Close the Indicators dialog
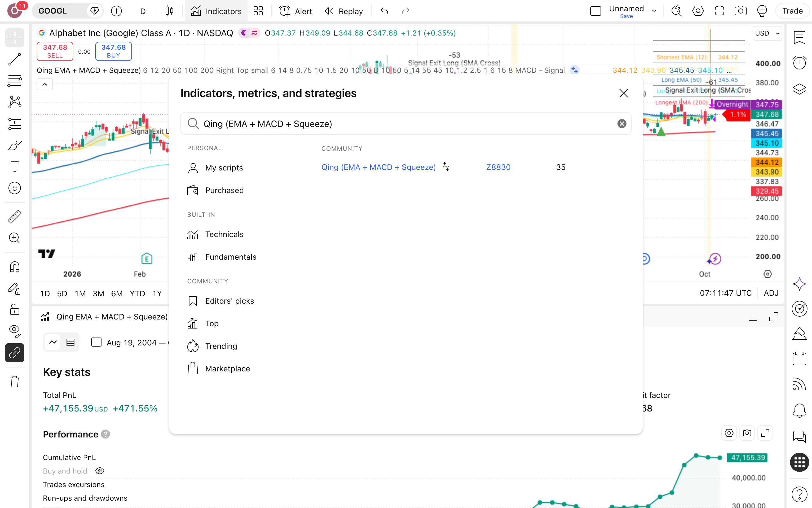Screen dimensions: 812x508 [x=623, y=93]
